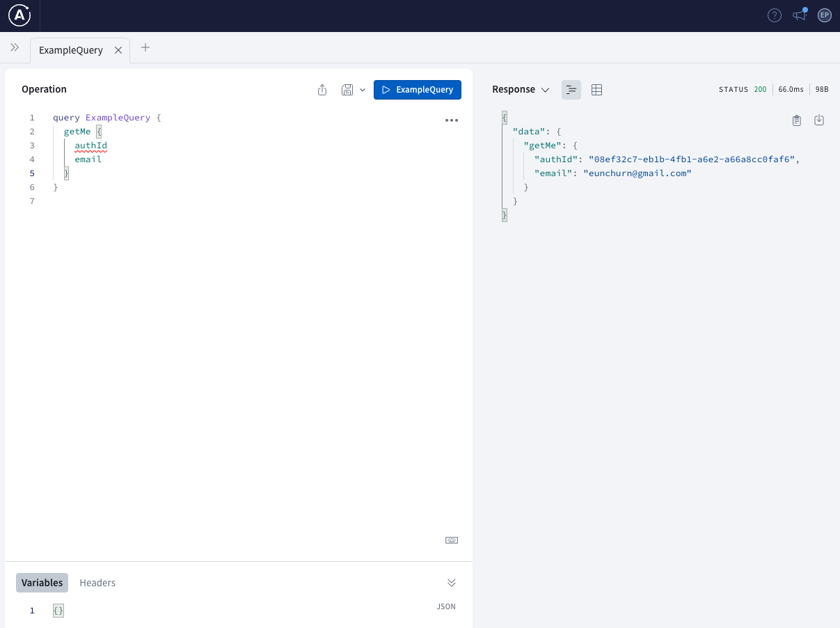Add a new operation tab
The height and width of the screenshot is (628, 840).
tap(145, 47)
